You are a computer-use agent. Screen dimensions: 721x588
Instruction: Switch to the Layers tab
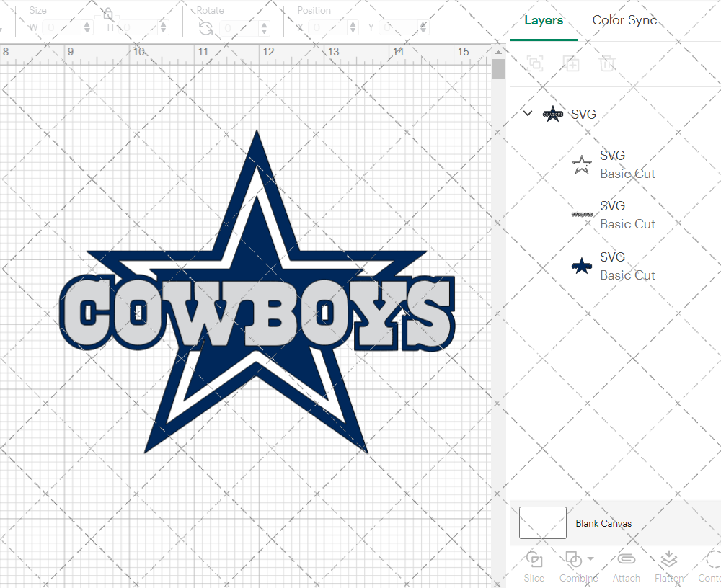click(x=544, y=20)
